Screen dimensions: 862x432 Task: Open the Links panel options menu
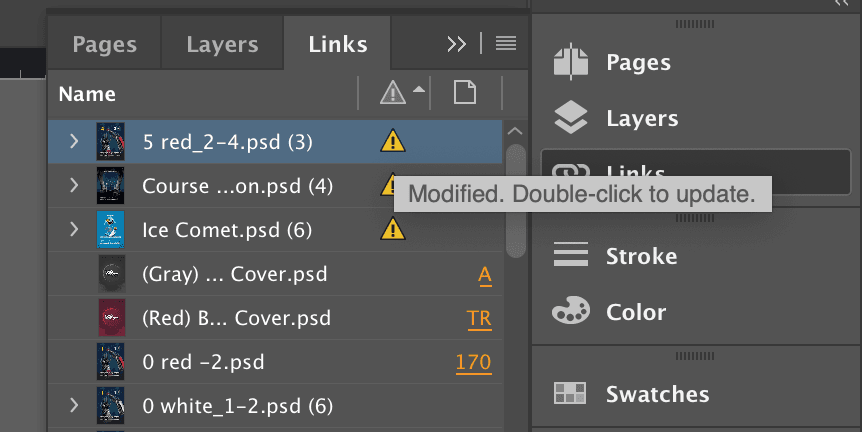[x=506, y=43]
